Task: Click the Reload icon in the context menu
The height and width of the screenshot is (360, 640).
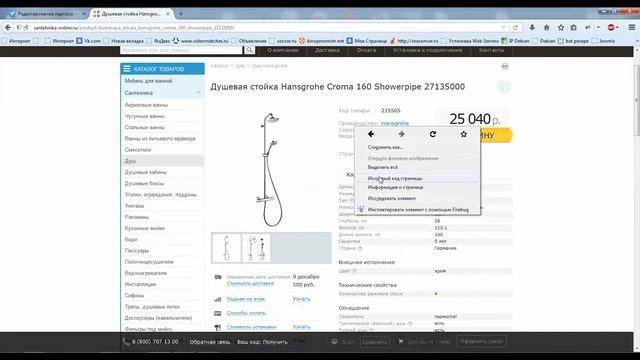Action: [433, 134]
